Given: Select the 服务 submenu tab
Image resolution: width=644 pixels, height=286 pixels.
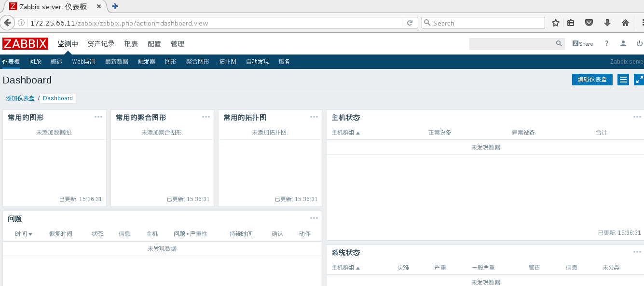Looking at the screenshot, I should pyautogui.click(x=285, y=62).
